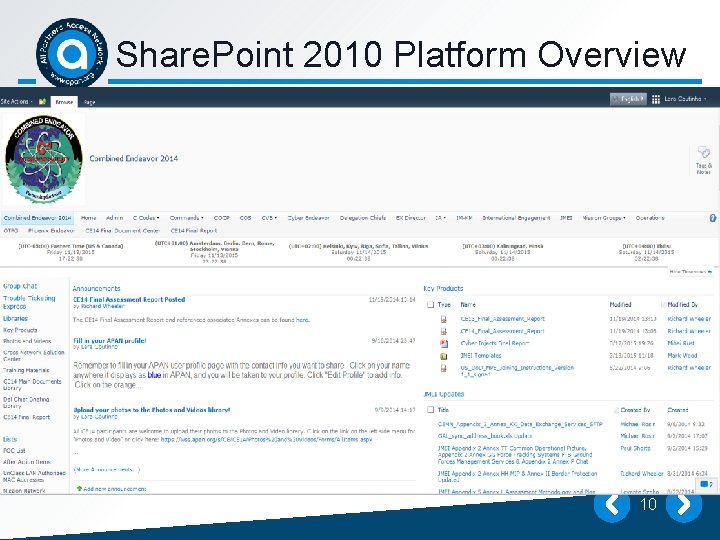Open Group Chat in left sidebar
Screen dimensions: 720x540
(x=20, y=286)
